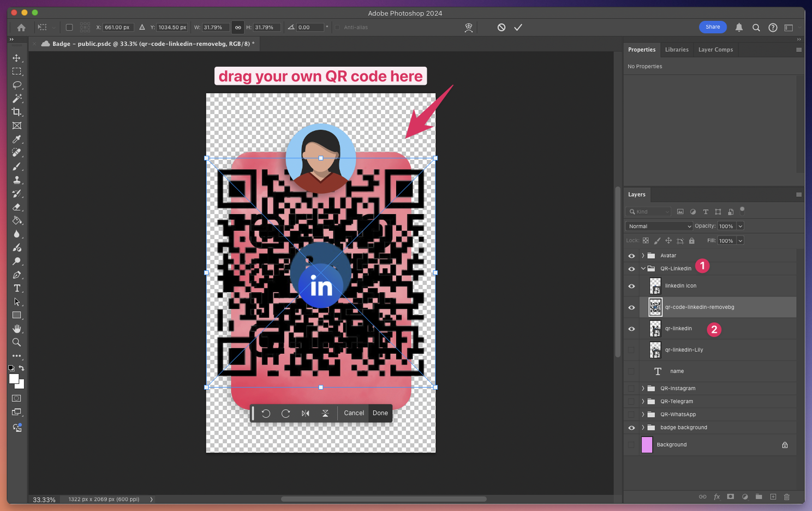812x511 pixels.
Task: Select the Path Selection tool
Action: (17, 302)
